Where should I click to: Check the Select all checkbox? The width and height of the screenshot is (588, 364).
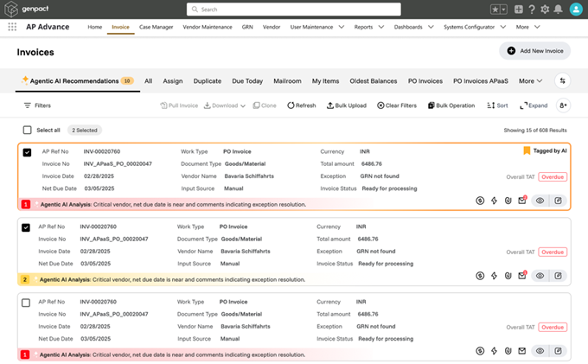click(27, 130)
